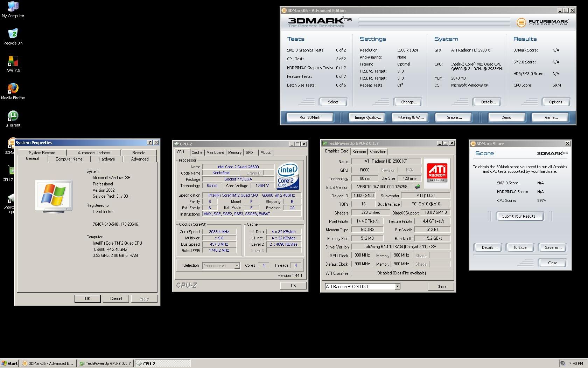588x368 pixels.
Task: Switch to Sensors tab in GPU-Z
Action: coord(359,152)
